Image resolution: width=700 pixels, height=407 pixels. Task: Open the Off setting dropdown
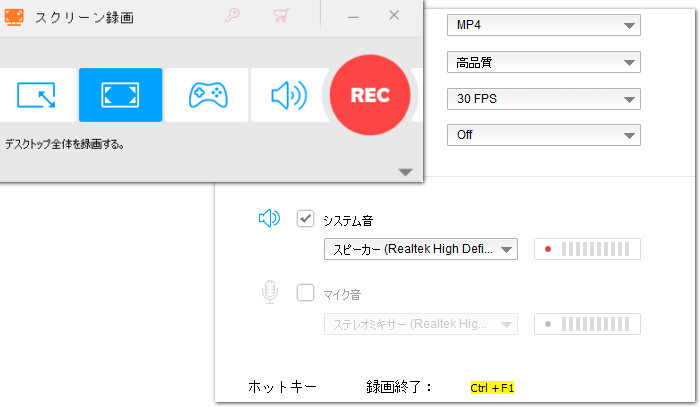click(543, 134)
